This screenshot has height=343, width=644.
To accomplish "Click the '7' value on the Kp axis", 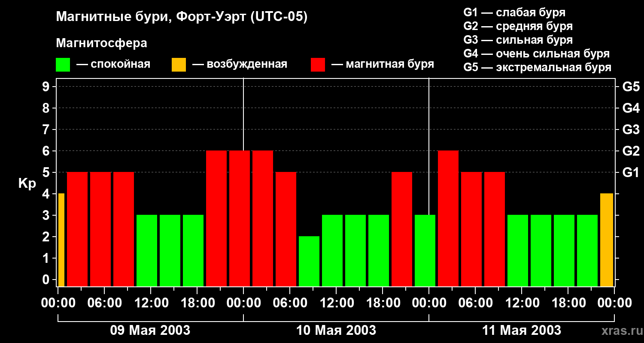I will [x=46, y=129].
